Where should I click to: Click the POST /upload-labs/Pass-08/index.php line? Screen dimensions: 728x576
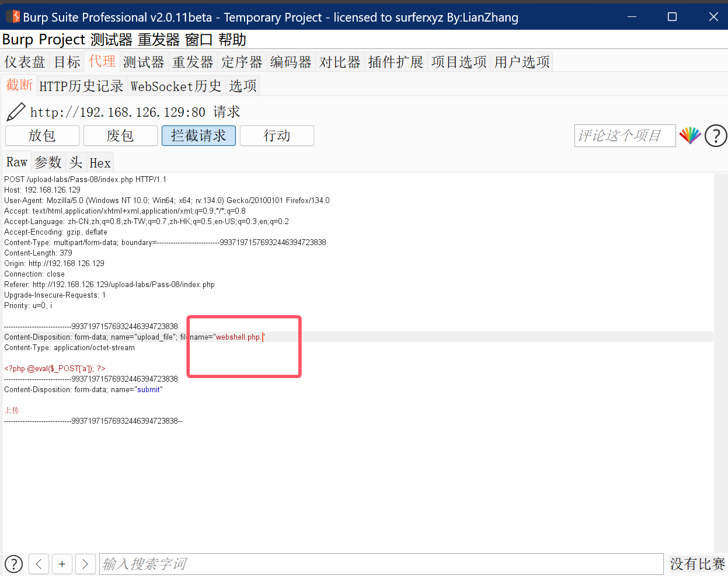[x=85, y=179]
